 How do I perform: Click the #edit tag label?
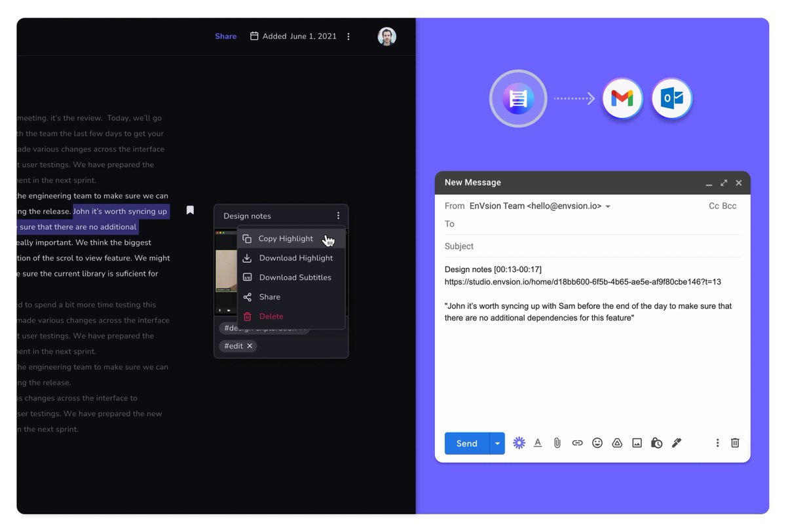point(234,346)
